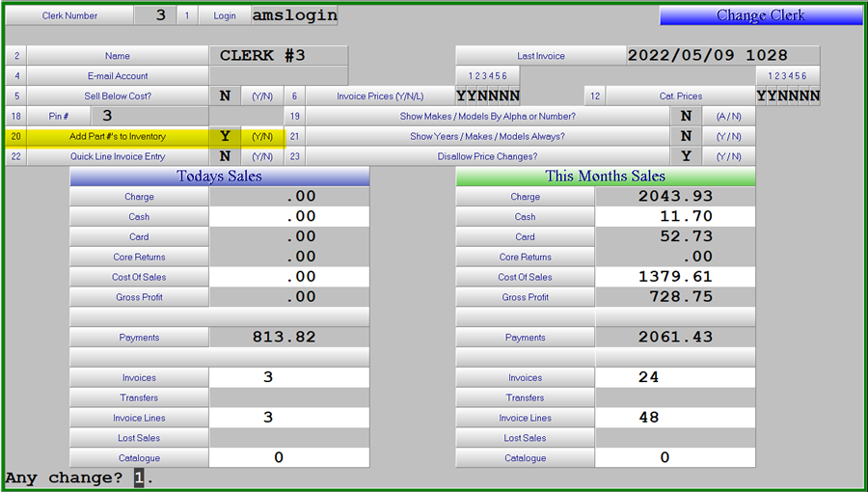Click the Todays Sales Payments value 813.82
Screen dimensions: 868x492
289,337
